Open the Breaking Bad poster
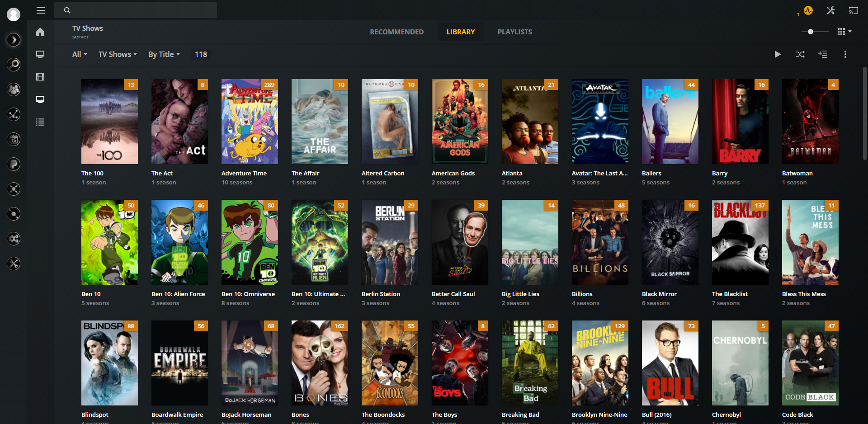This screenshot has width=868, height=424. click(x=530, y=363)
